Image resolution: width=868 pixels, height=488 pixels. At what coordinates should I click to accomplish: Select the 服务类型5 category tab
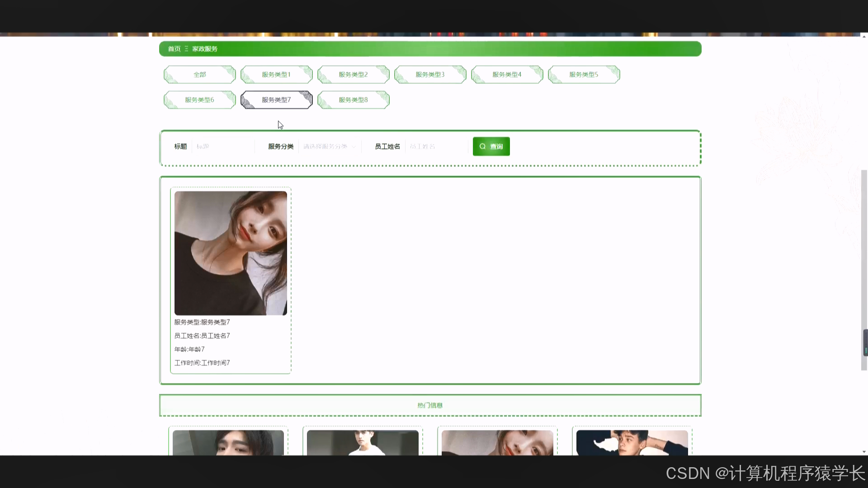584,75
